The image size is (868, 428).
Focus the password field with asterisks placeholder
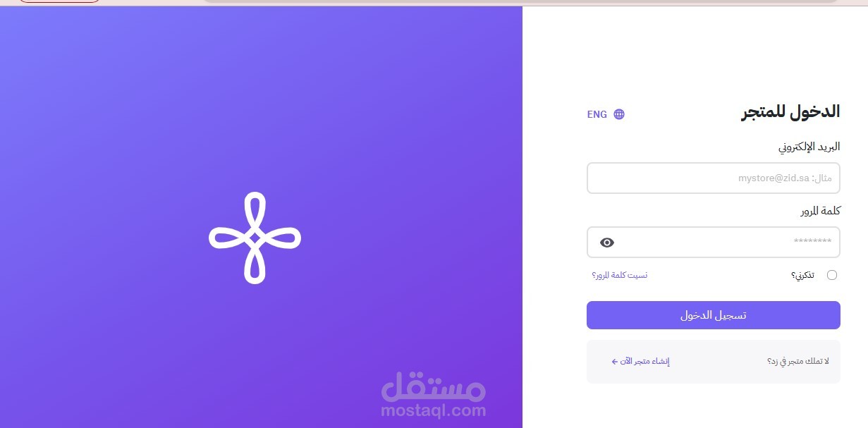[x=714, y=243]
